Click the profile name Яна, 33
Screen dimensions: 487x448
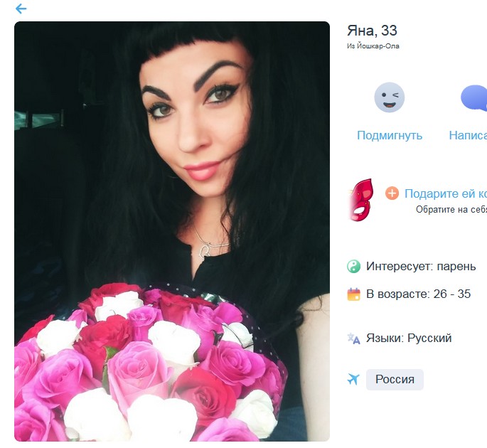(372, 31)
